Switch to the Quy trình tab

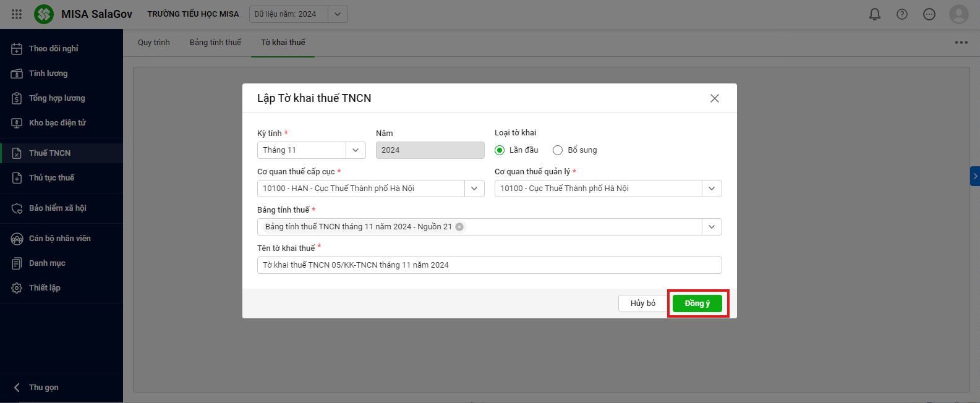point(153,43)
